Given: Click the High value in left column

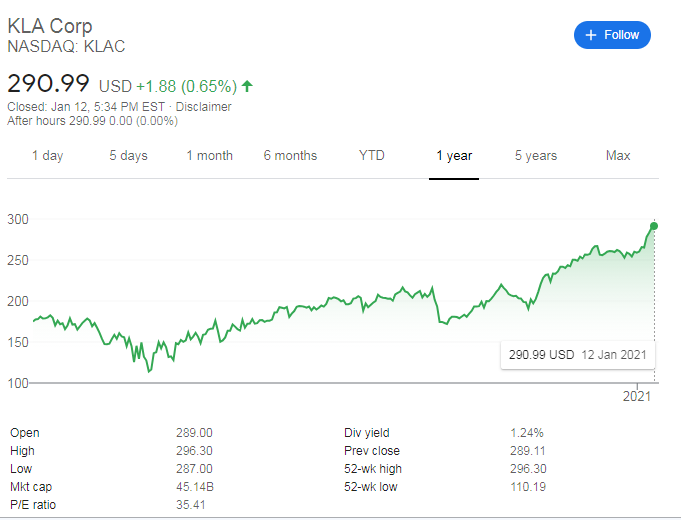Looking at the screenshot, I should tap(194, 451).
